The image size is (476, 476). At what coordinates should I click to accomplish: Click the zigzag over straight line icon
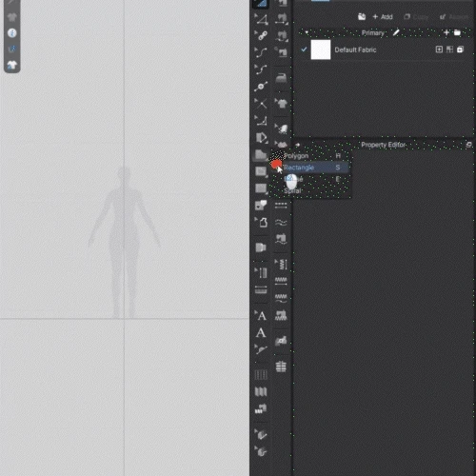281,281
